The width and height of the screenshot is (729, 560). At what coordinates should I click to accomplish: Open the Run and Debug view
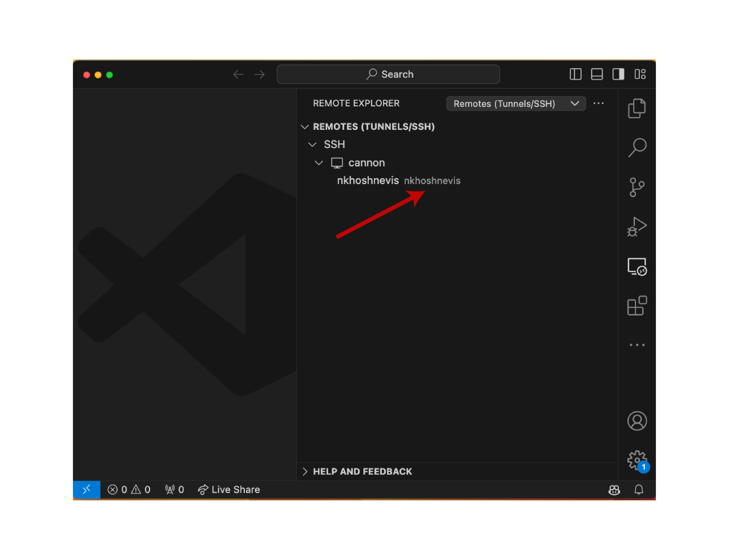pos(637,227)
